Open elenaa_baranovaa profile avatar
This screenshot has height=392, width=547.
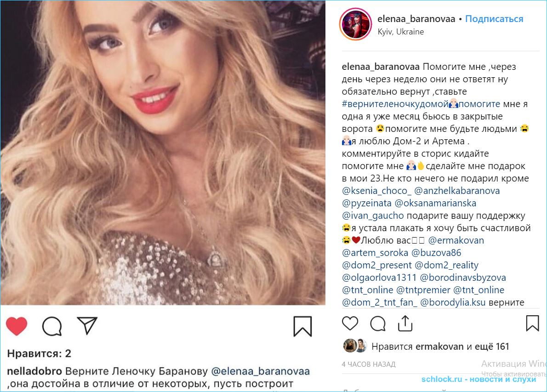[x=355, y=24]
